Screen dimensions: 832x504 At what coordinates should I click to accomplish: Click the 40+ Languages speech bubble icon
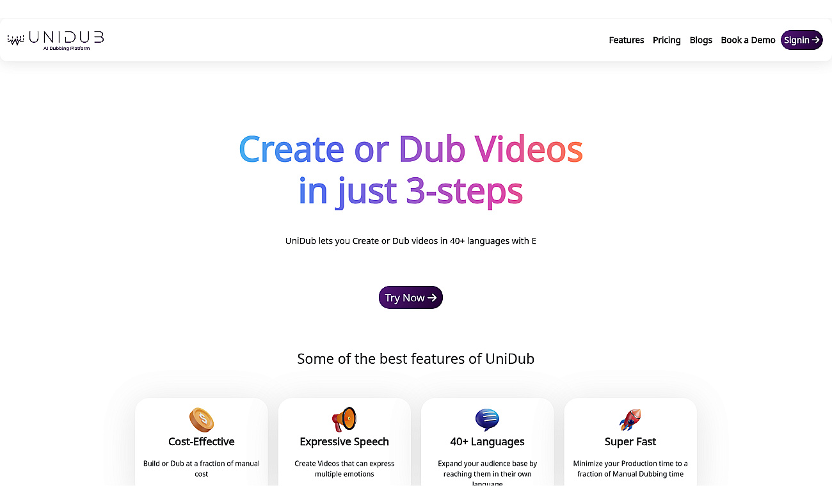point(487,420)
